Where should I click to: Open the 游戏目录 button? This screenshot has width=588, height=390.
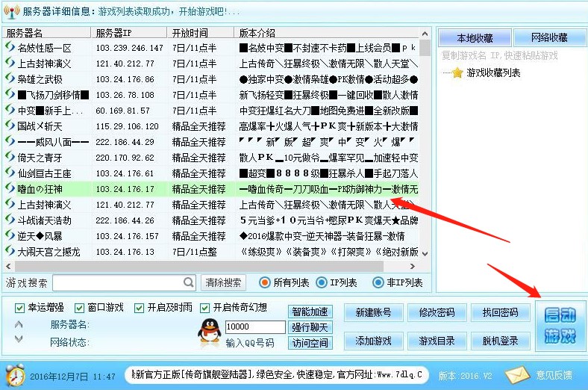pyautogui.click(x=437, y=341)
